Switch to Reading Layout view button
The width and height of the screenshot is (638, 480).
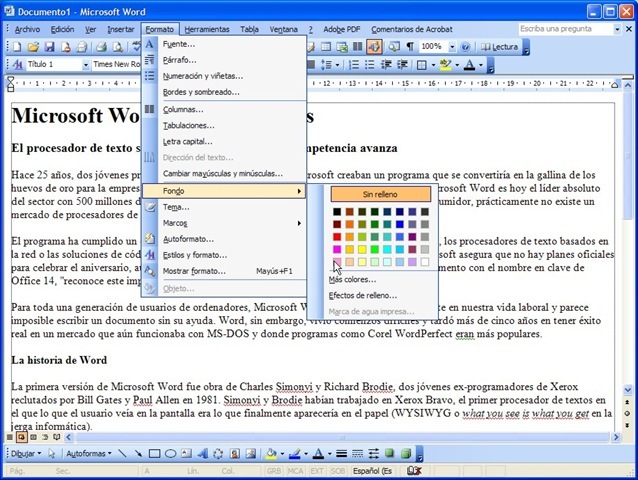click(57, 437)
